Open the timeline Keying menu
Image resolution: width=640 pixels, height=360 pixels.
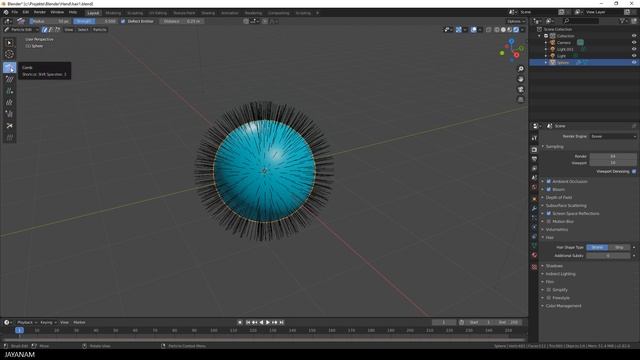pyautogui.click(x=48, y=322)
